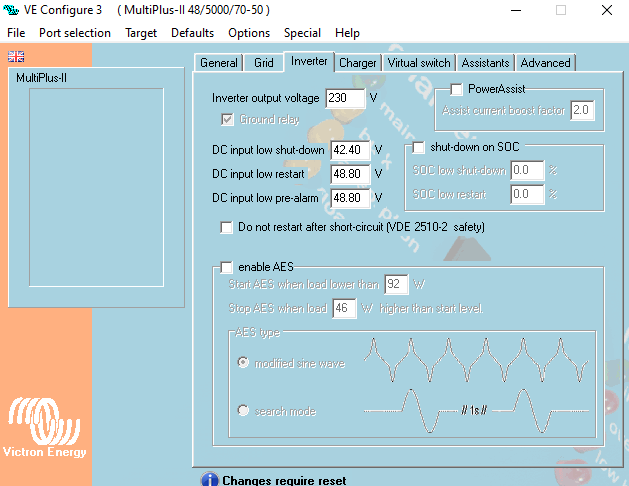Click the Start AES load threshold field

(x=396, y=284)
